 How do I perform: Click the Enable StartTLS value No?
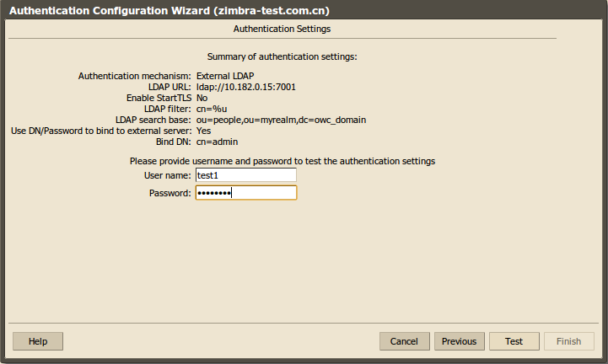(202, 98)
